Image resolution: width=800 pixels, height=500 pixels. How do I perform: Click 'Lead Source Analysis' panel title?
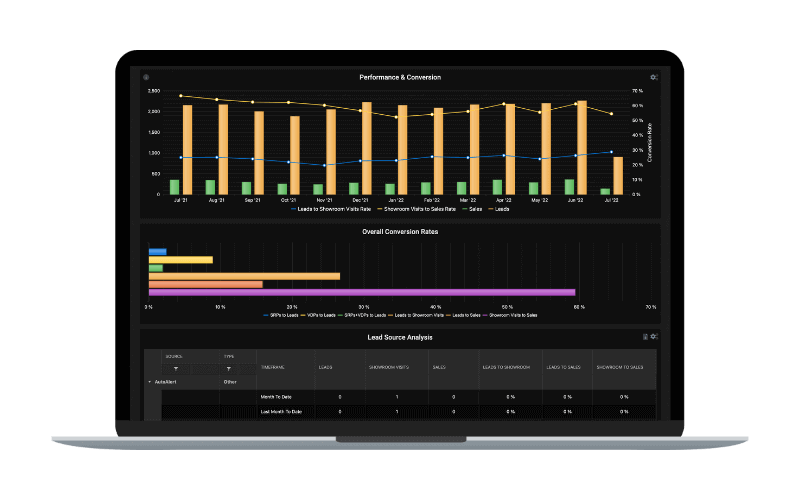pyautogui.click(x=400, y=337)
